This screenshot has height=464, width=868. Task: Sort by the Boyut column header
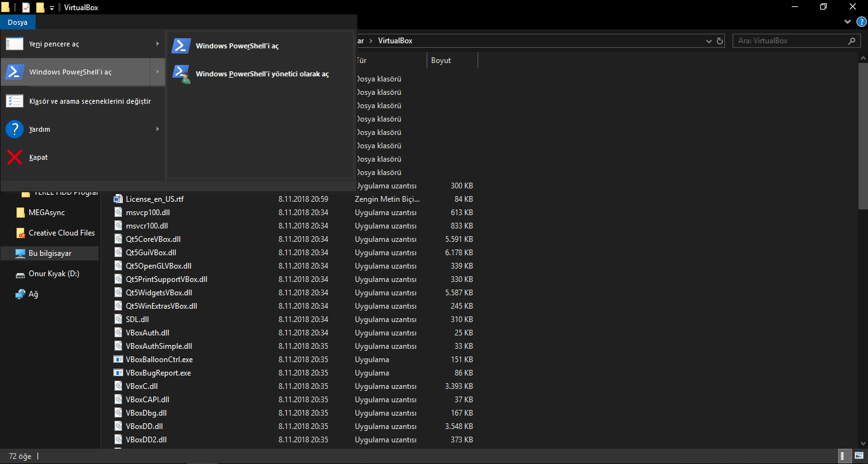(x=452, y=60)
